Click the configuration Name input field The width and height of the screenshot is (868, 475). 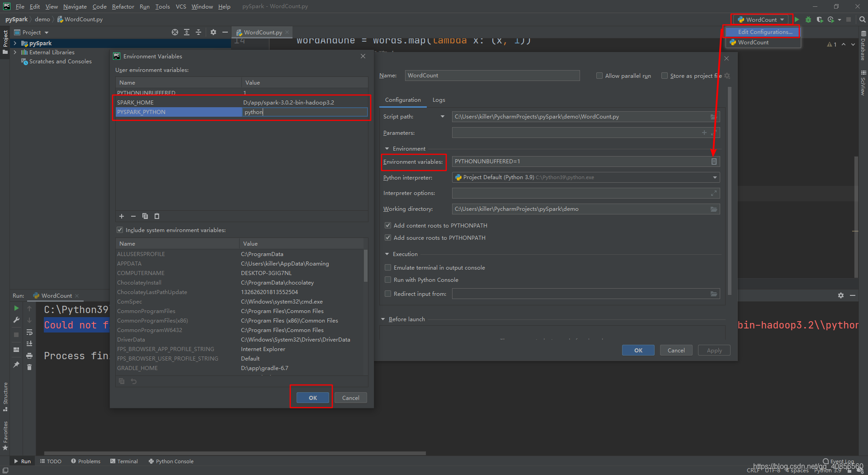tap(492, 76)
